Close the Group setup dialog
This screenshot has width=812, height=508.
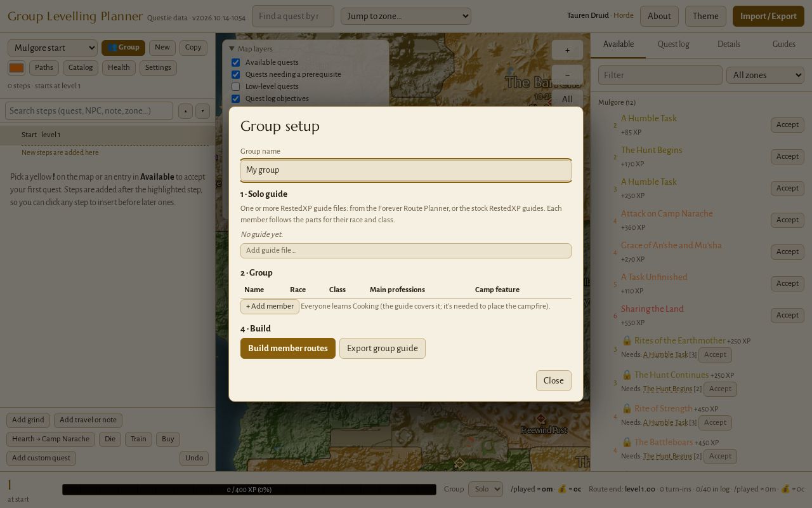coord(554,380)
